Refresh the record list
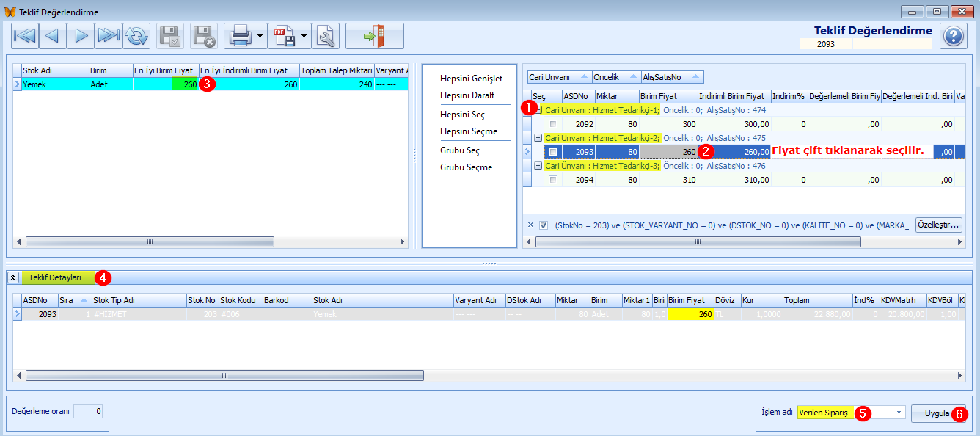This screenshot has height=436, width=980. click(136, 35)
